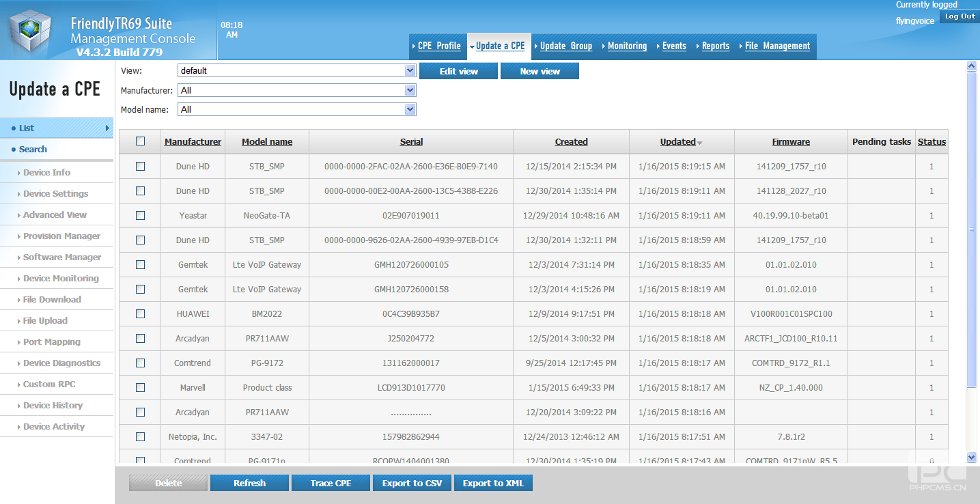The width and height of the screenshot is (980, 504).
Task: Open Device Diagnostics in the sidebar
Action: click(x=57, y=363)
